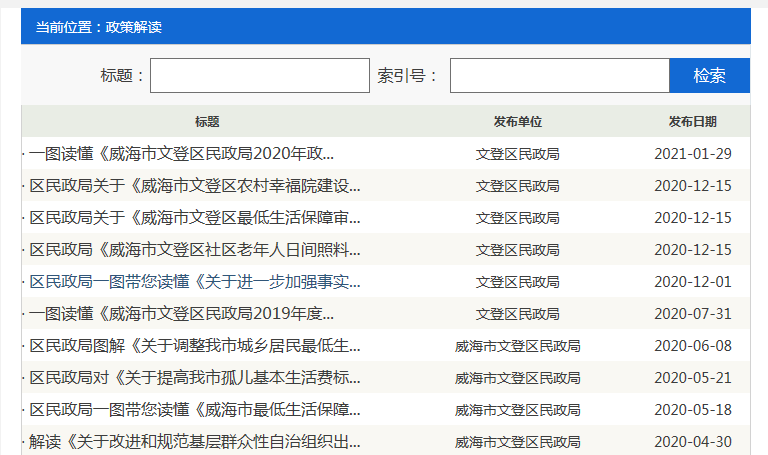Click the 检索 search button
The height and width of the screenshot is (455, 768).
pos(709,76)
